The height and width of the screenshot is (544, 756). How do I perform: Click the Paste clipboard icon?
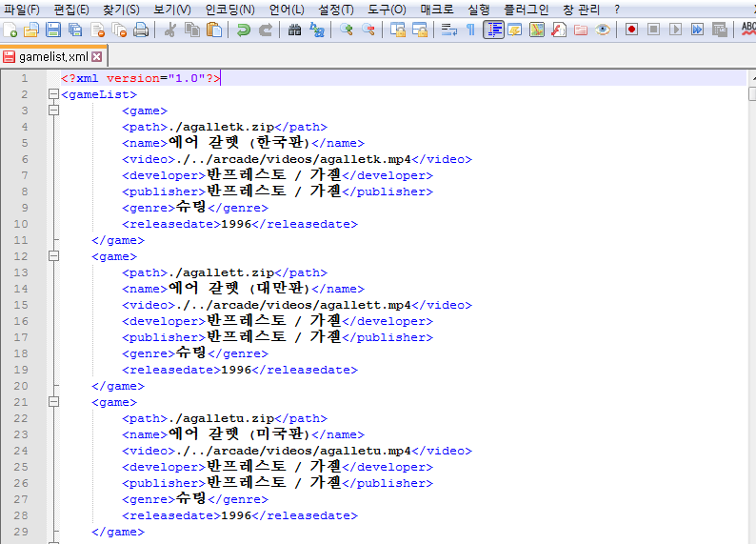214,30
